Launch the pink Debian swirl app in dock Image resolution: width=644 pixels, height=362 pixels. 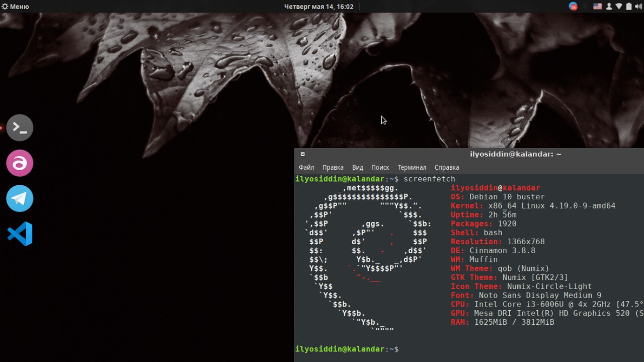point(20,163)
